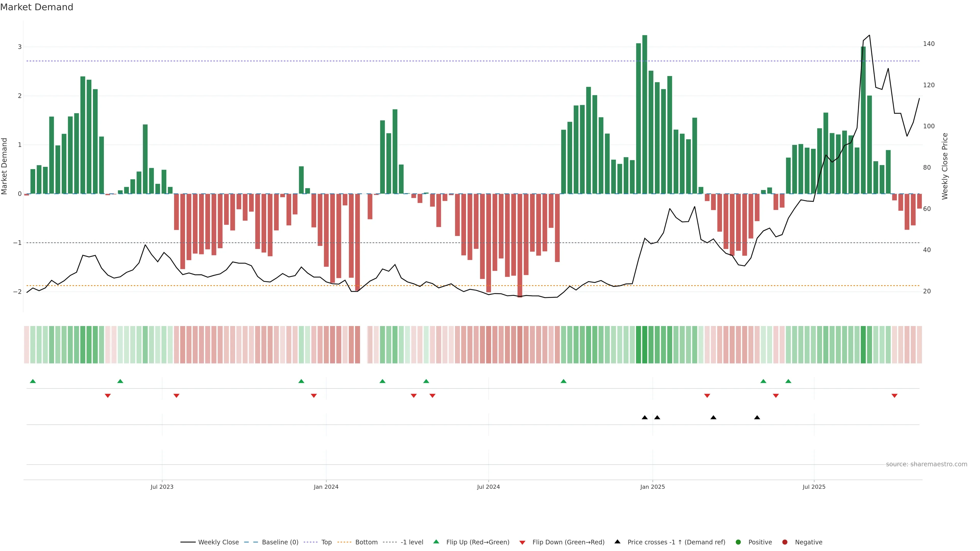The height and width of the screenshot is (551, 980).
Task: Click the first green flip-up marker at far left
Action: [33, 381]
